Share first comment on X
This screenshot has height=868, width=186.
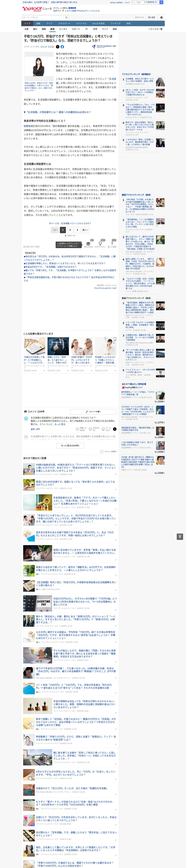(114, 429)
